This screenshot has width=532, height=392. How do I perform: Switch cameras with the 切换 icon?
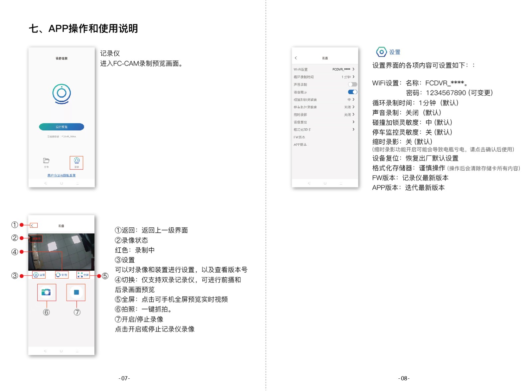pyautogui.click(x=59, y=275)
